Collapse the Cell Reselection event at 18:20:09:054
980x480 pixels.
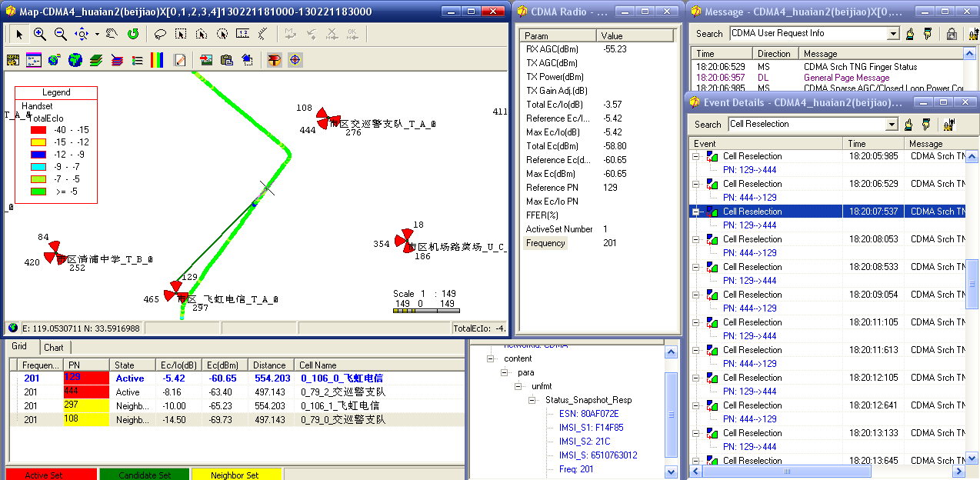(696, 295)
